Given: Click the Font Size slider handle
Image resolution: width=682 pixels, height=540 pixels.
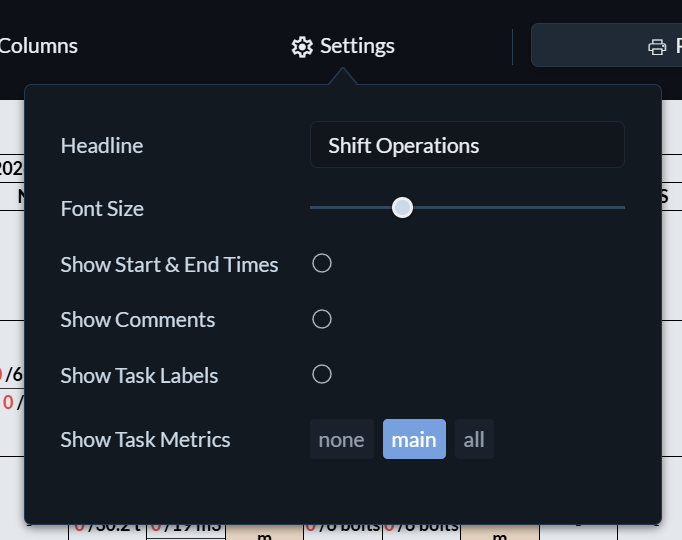Looking at the screenshot, I should 402,208.
